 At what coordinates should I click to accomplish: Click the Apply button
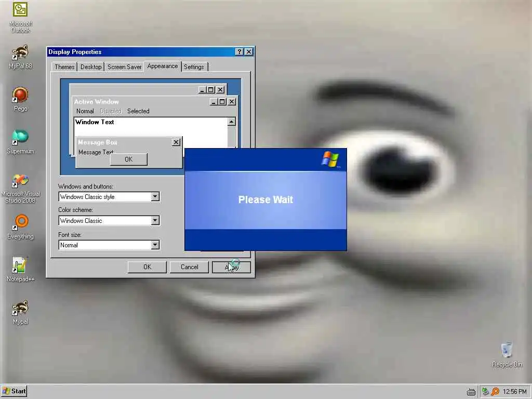(x=231, y=267)
